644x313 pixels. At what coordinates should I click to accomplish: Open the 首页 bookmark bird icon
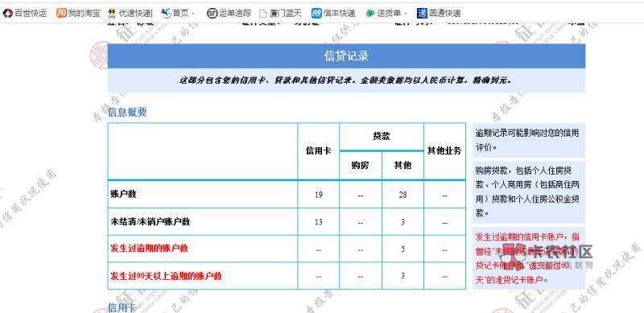pos(166,13)
